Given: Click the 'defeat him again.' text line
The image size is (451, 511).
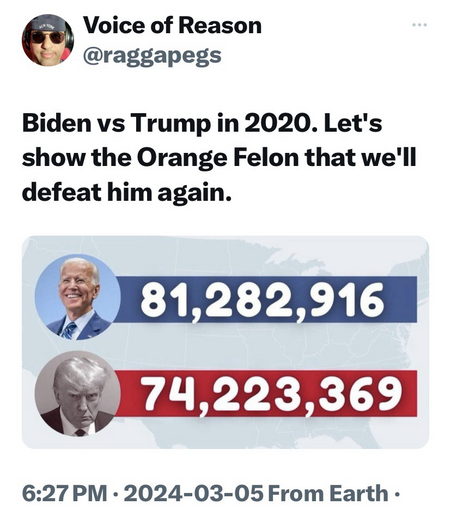Looking at the screenshot, I should coord(127,193).
